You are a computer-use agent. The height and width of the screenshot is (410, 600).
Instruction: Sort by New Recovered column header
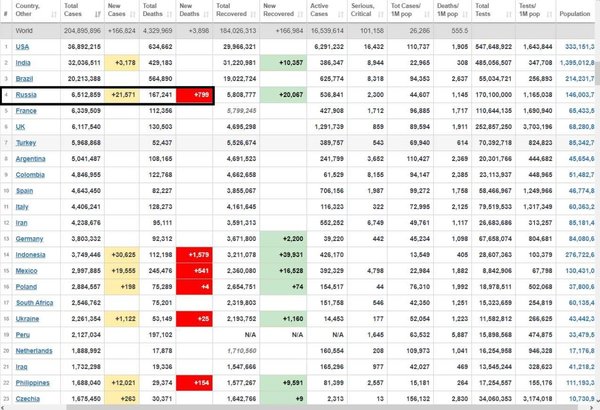tap(283, 10)
